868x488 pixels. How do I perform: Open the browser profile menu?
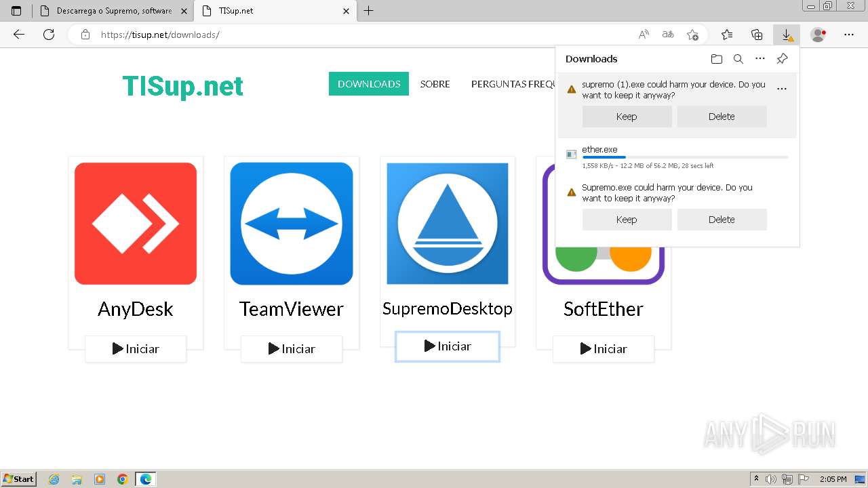[x=818, y=35]
